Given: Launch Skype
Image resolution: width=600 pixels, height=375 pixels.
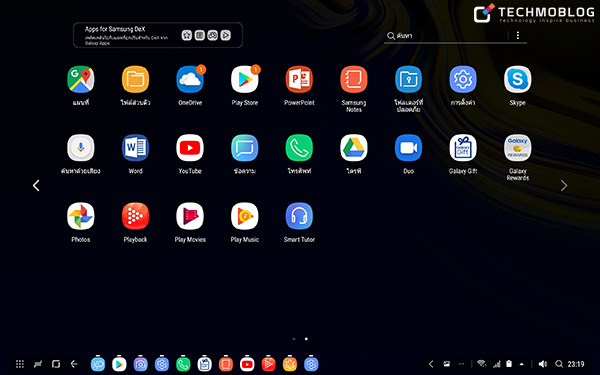Looking at the screenshot, I should point(518,80).
